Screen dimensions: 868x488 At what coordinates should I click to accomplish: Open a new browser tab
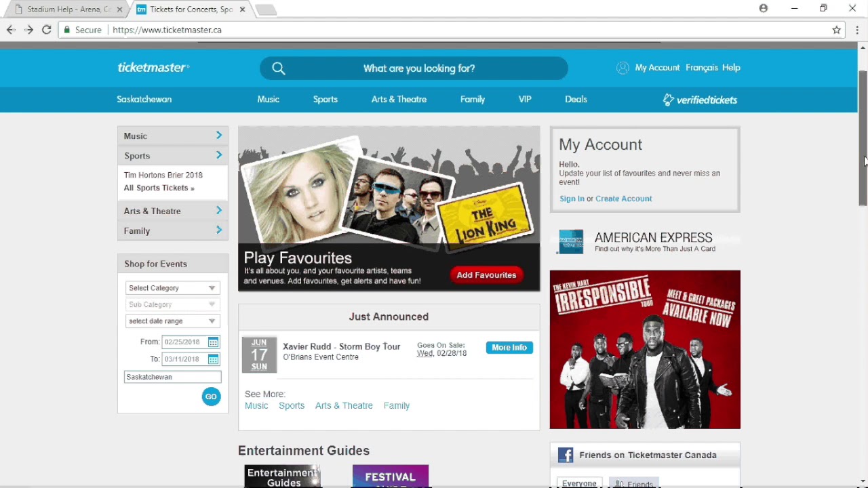coord(266,9)
